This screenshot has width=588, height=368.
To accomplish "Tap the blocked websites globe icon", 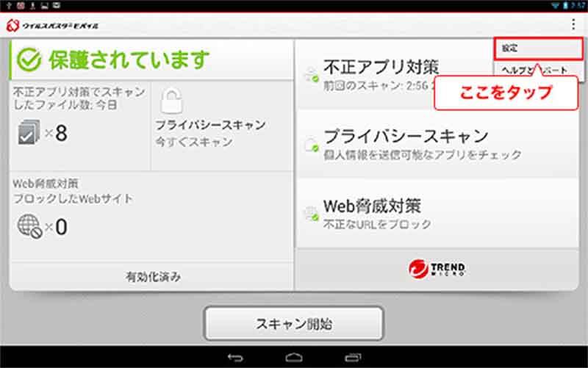I will click(29, 226).
